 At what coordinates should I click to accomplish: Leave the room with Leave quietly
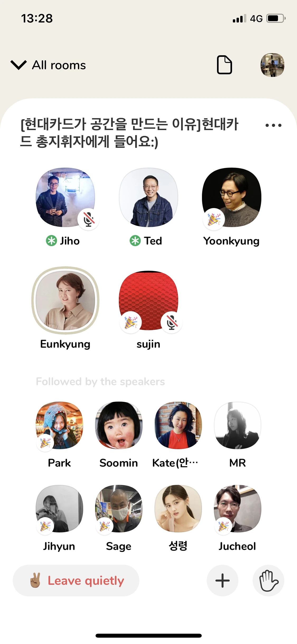(76, 581)
